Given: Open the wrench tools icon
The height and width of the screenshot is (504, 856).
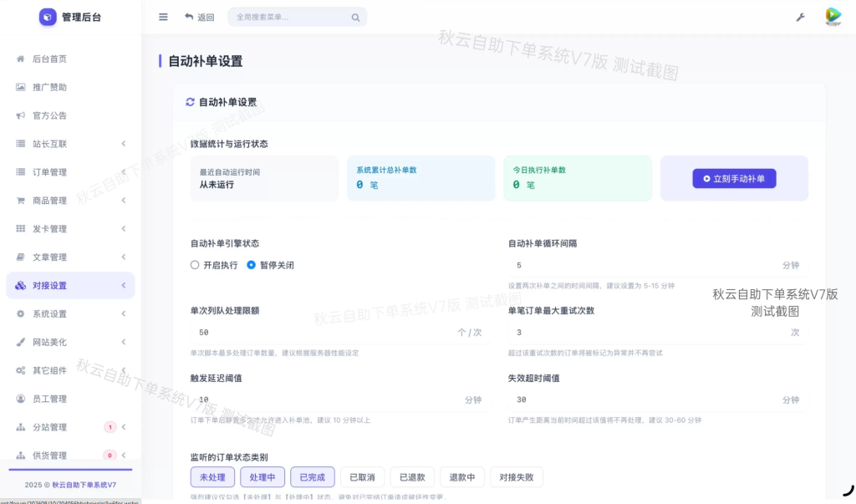Looking at the screenshot, I should coord(800,18).
